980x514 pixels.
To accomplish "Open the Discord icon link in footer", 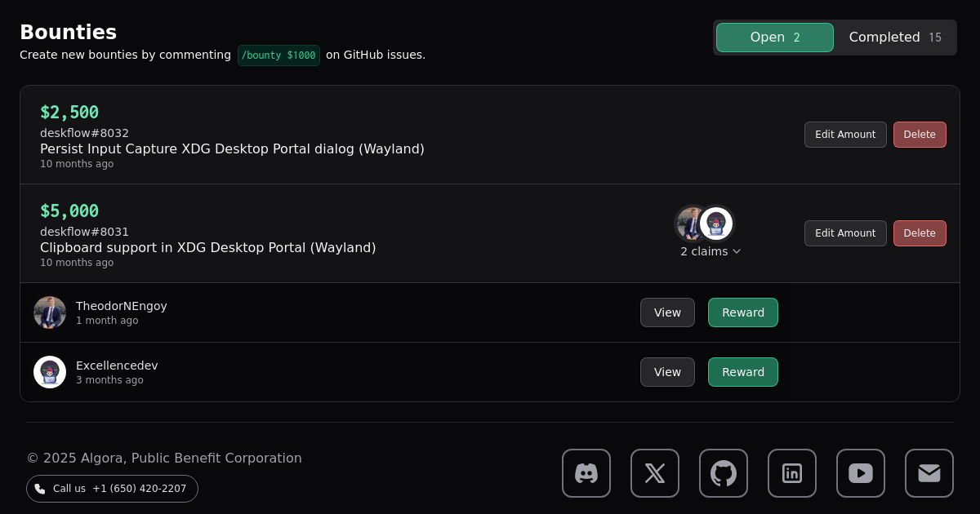I will pyautogui.click(x=586, y=473).
